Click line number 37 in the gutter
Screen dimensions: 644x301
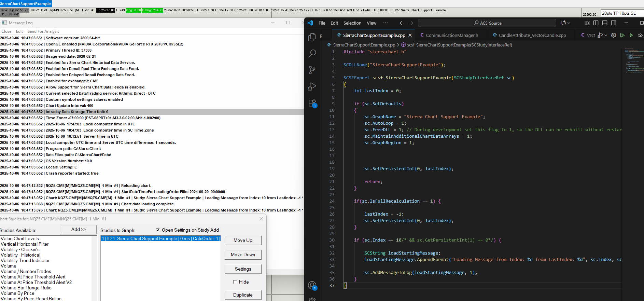coord(332,286)
